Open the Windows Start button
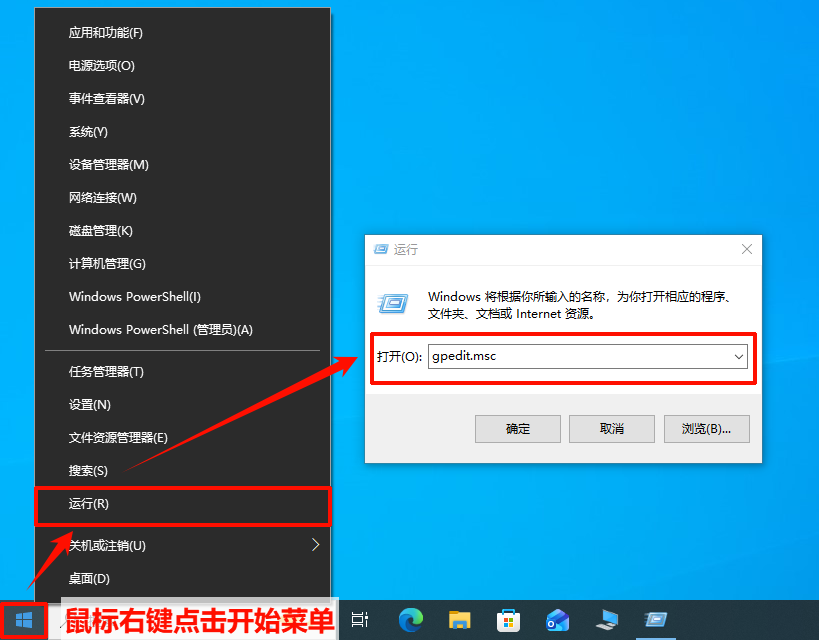Image resolution: width=819 pixels, height=640 pixels. (x=23, y=620)
